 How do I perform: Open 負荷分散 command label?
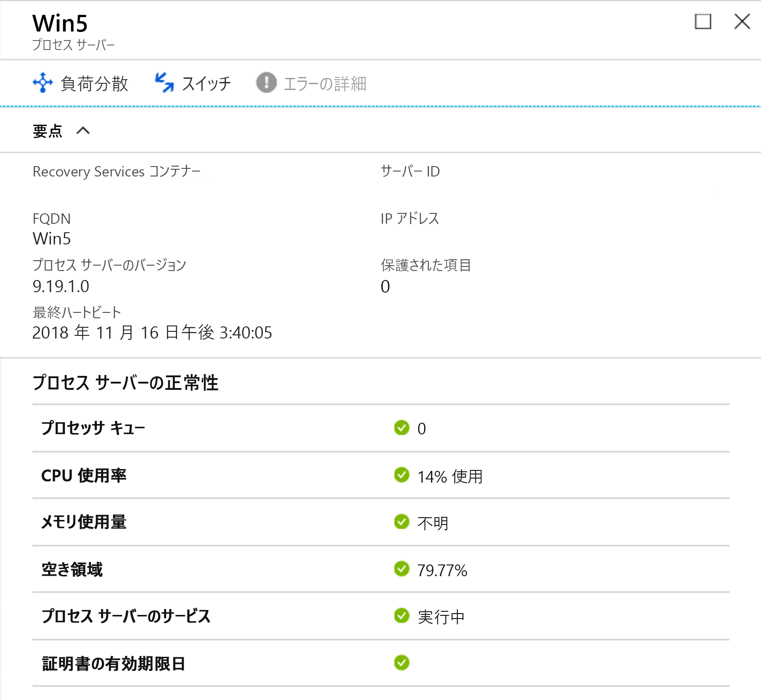[95, 84]
